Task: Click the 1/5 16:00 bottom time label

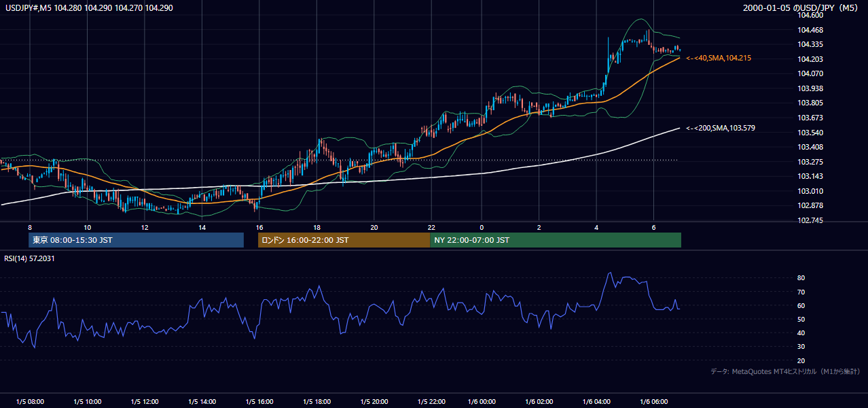Action: point(259,402)
